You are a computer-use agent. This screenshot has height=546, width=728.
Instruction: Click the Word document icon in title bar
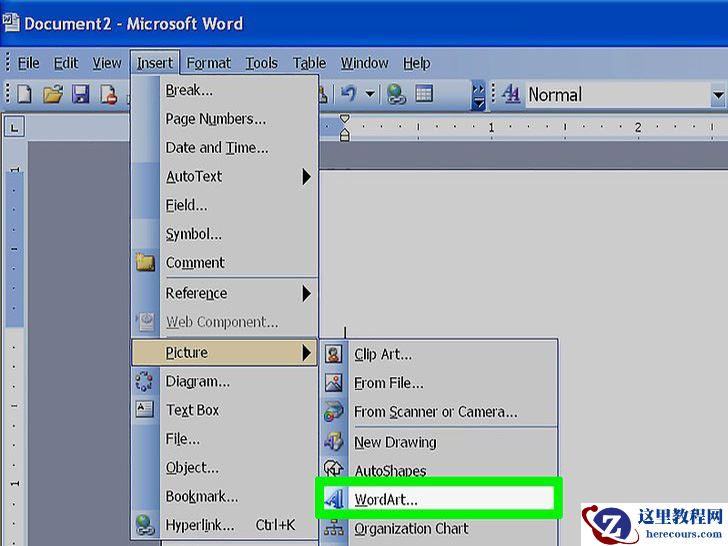pyautogui.click(x=11, y=23)
